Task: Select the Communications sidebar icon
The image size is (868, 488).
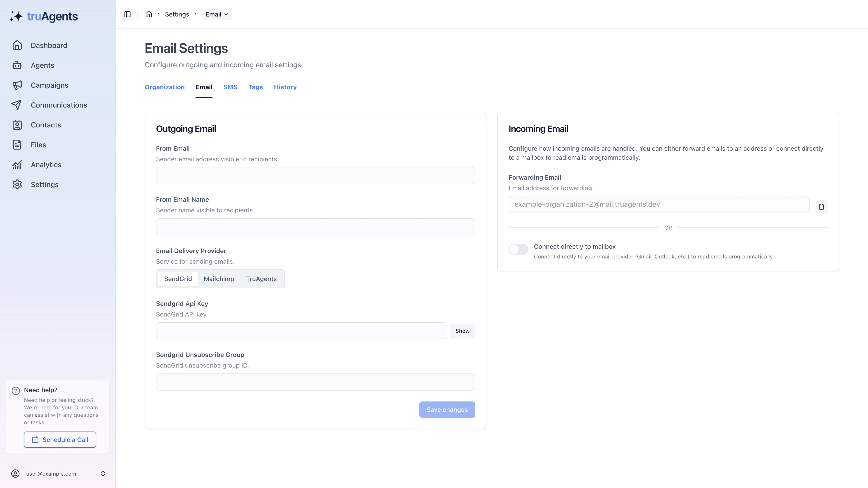Action: (x=17, y=105)
